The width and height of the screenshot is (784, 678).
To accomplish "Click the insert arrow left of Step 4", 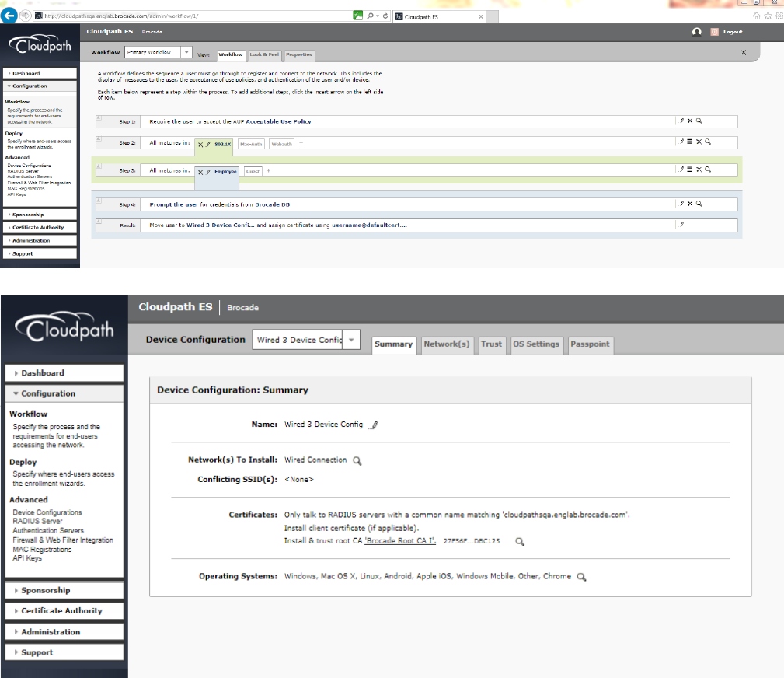I will tap(99, 201).
